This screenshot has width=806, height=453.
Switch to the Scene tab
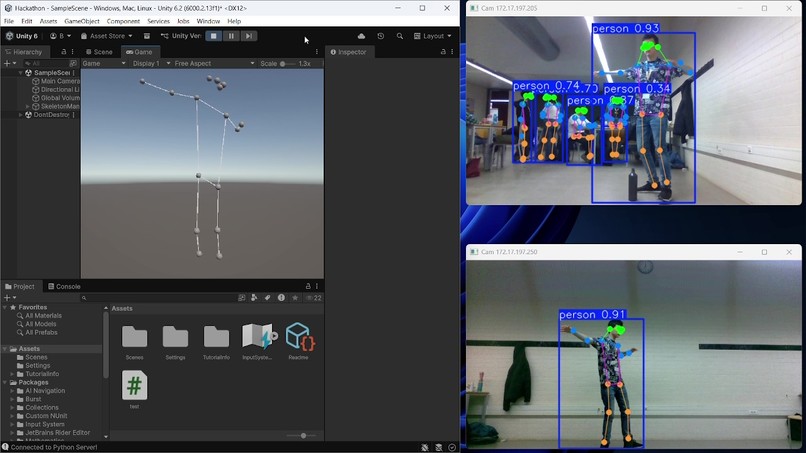(99, 52)
